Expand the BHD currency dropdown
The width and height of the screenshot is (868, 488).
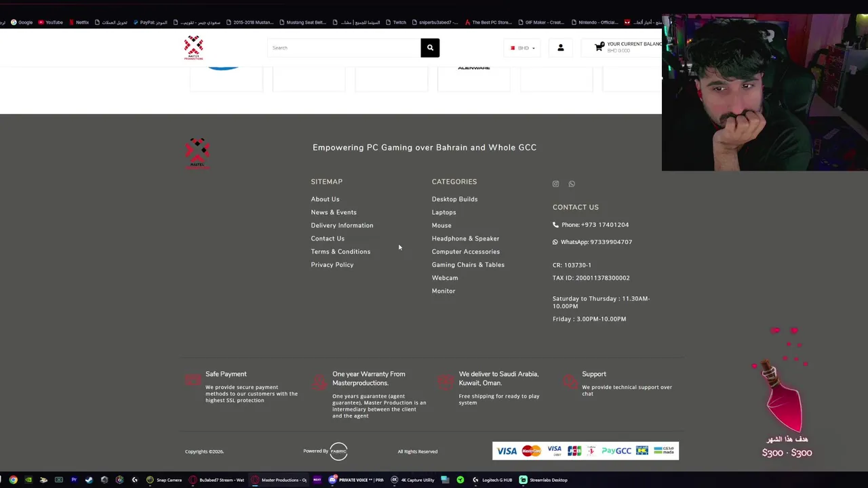(x=523, y=47)
